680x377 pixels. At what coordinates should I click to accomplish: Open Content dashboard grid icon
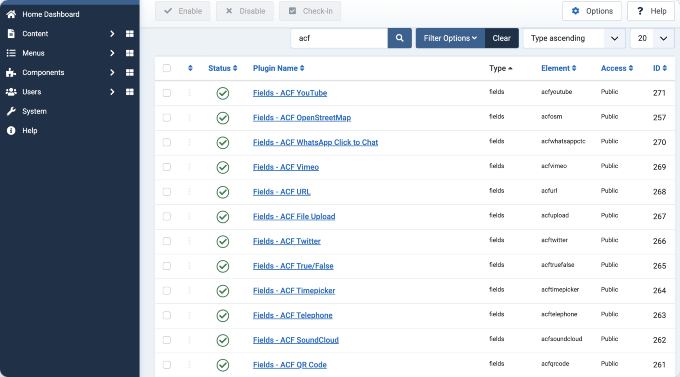130,34
